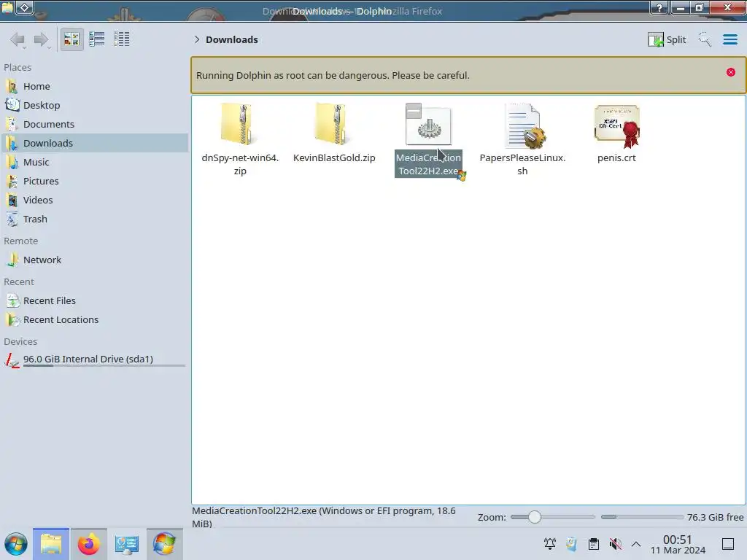Open Desktop in Places panel
747x560 pixels.
click(x=95, y=105)
